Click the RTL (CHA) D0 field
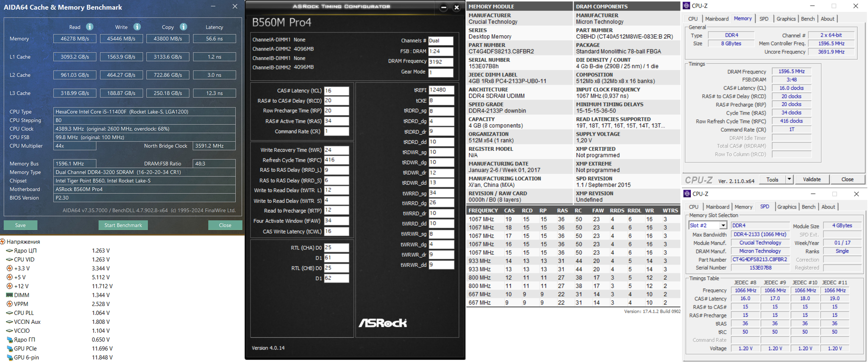Image resolution: width=868 pixels, height=362 pixels. pos(337,247)
